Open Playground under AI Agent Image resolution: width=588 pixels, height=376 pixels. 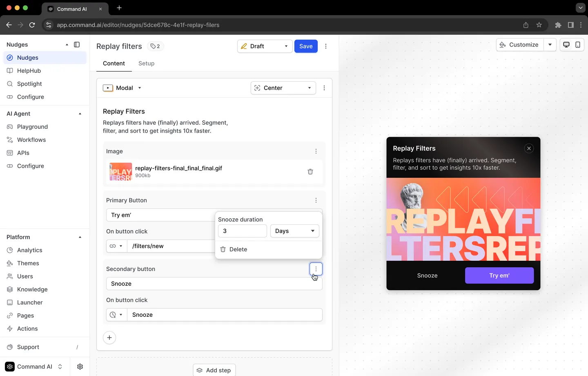coord(45,127)
